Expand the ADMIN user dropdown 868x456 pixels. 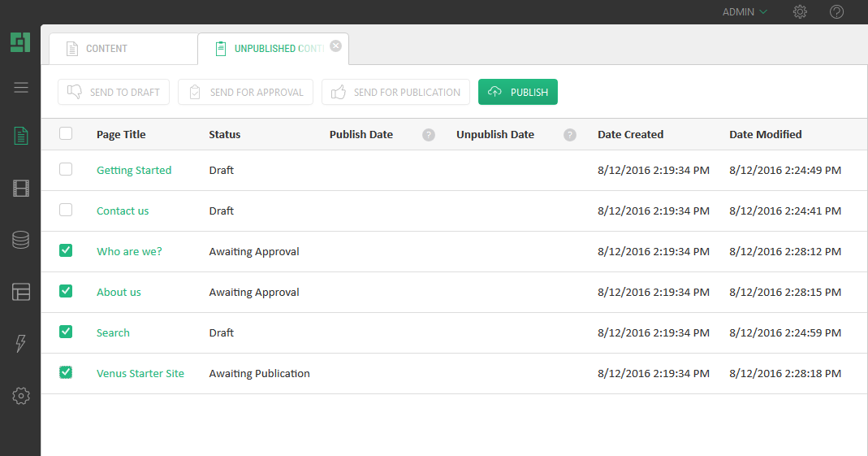745,11
